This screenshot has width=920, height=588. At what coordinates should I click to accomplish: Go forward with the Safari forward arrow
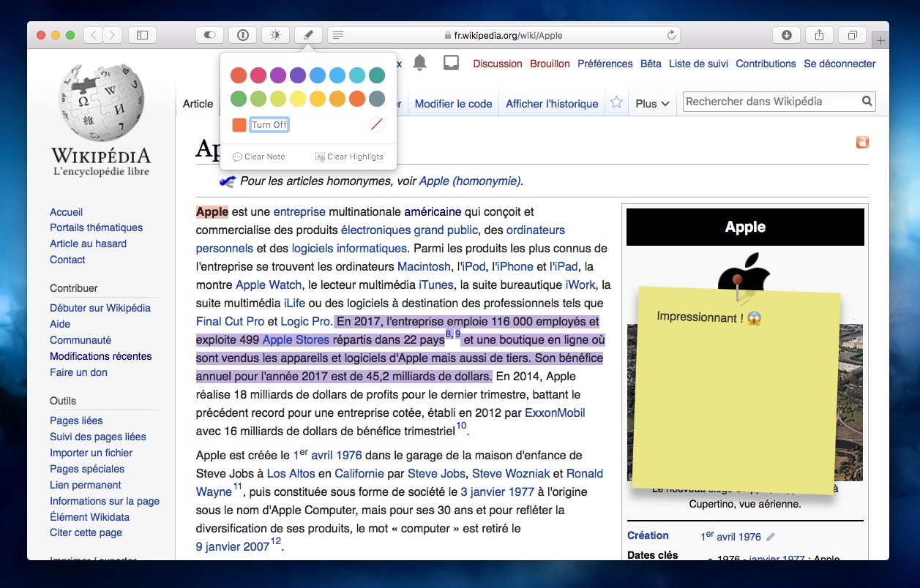pos(113,34)
